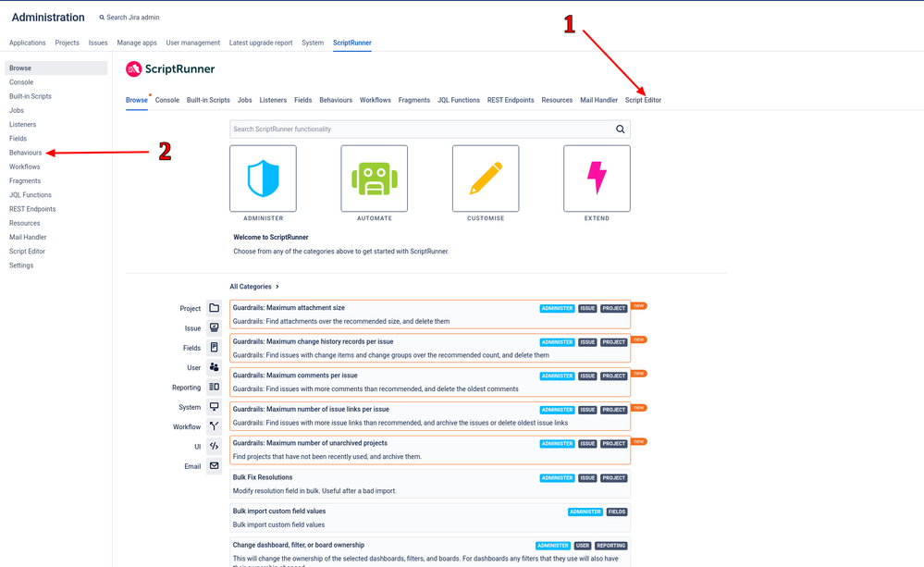Open the REST Endpoints tab
This screenshot has width=924, height=567.
511,100
